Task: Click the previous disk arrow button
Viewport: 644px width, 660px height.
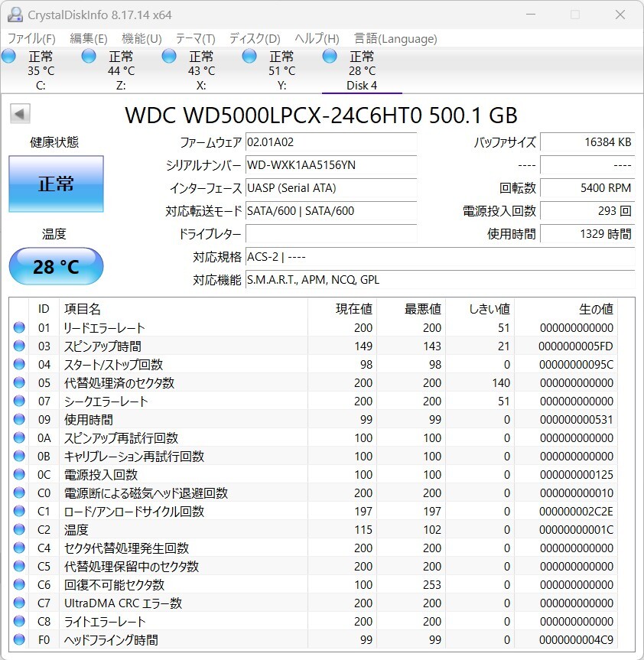Action: (x=20, y=114)
